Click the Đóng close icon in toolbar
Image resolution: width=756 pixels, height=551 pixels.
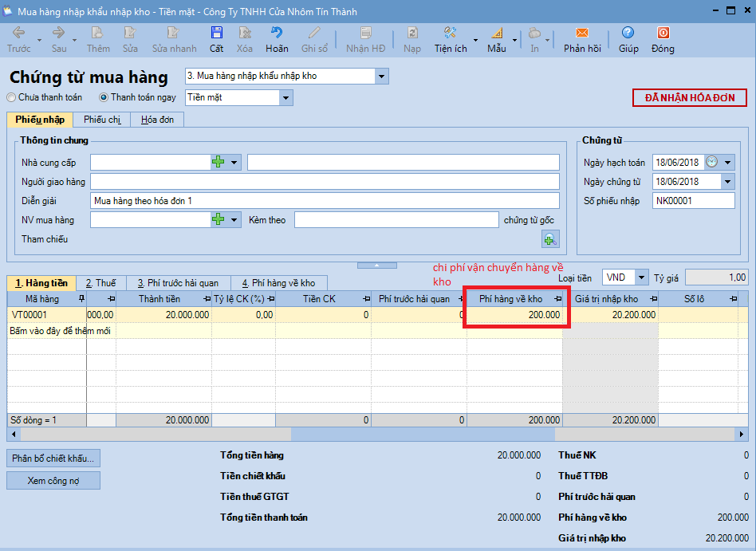(663, 33)
